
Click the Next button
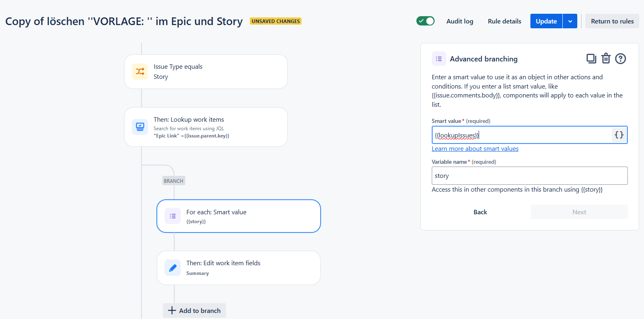[x=579, y=212]
